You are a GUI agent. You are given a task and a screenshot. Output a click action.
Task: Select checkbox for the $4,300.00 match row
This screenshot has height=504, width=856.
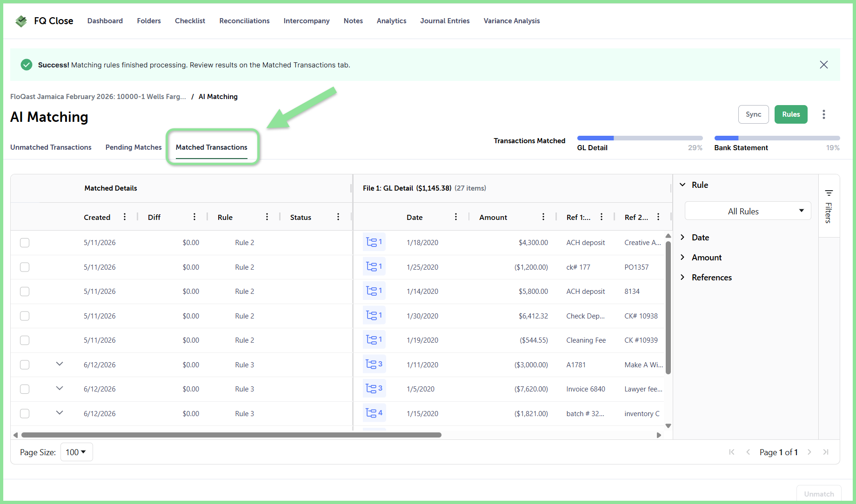click(x=25, y=243)
